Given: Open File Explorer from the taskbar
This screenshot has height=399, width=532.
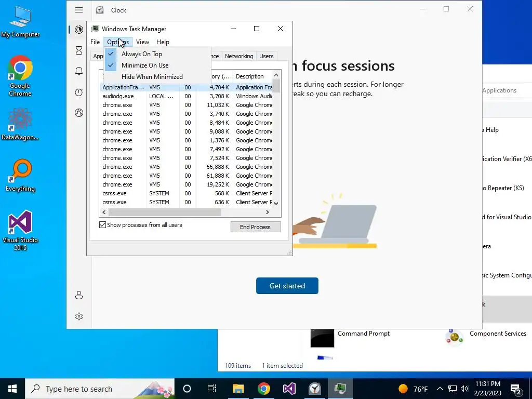Looking at the screenshot, I should point(238,389).
